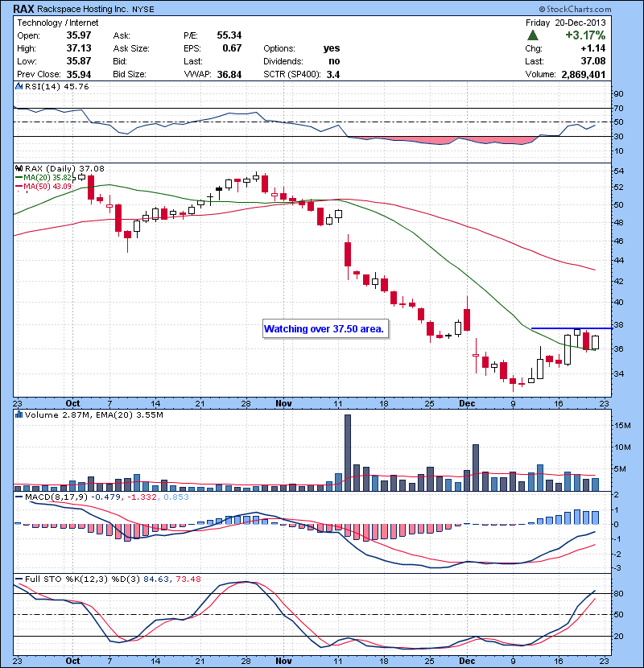Click the Rackspace Hosting Inc. company name
This screenshot has height=668, width=644.
[x=83, y=9]
